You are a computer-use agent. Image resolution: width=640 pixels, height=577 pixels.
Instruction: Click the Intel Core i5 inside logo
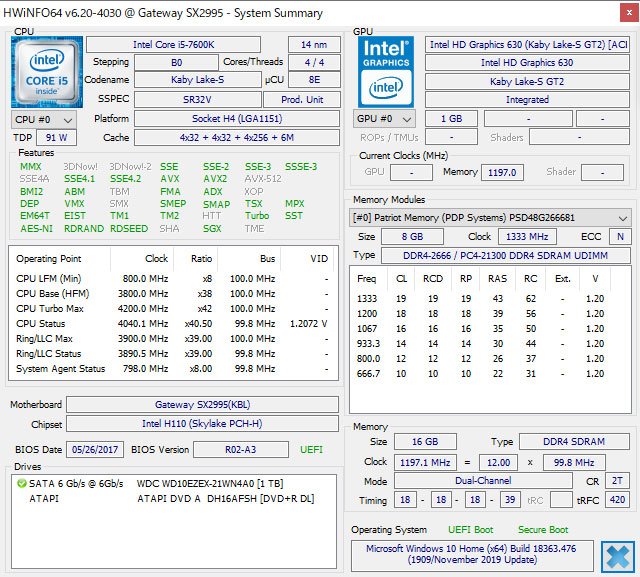tap(47, 72)
